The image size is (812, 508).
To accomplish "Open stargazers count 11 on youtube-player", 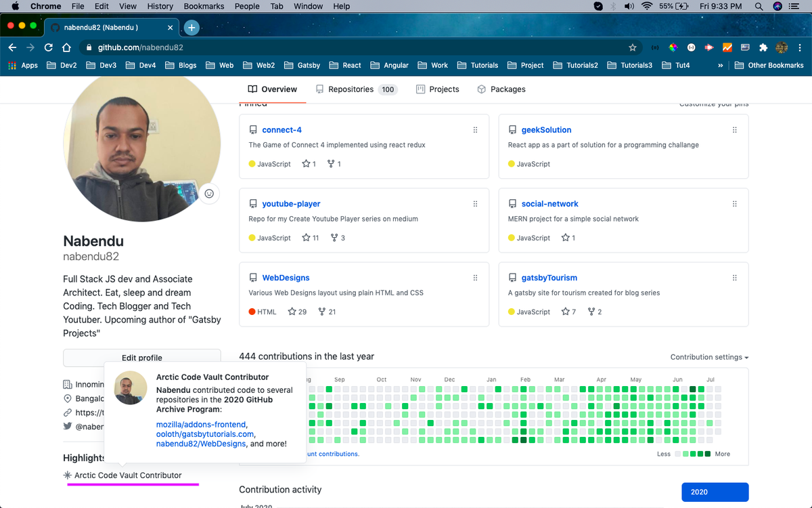I will [311, 238].
